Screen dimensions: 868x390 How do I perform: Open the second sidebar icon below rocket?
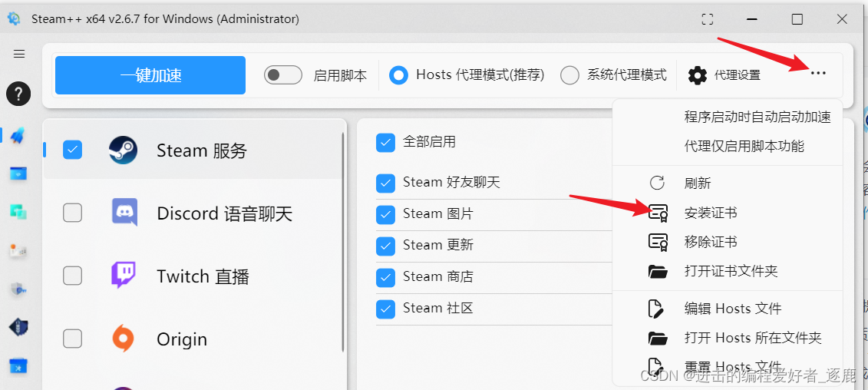pos(18,174)
